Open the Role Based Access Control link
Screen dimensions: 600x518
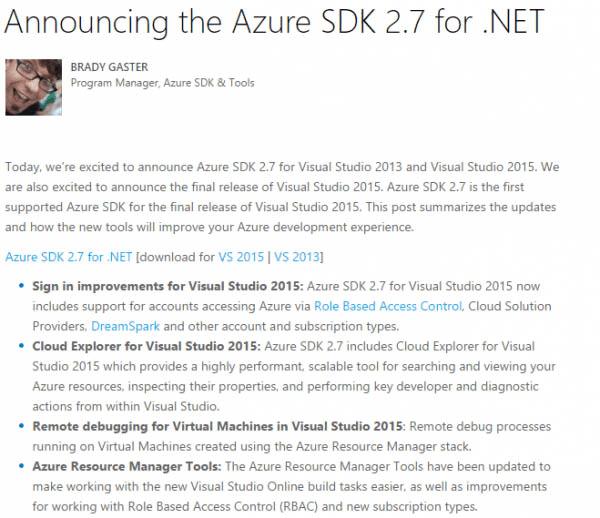click(x=388, y=306)
